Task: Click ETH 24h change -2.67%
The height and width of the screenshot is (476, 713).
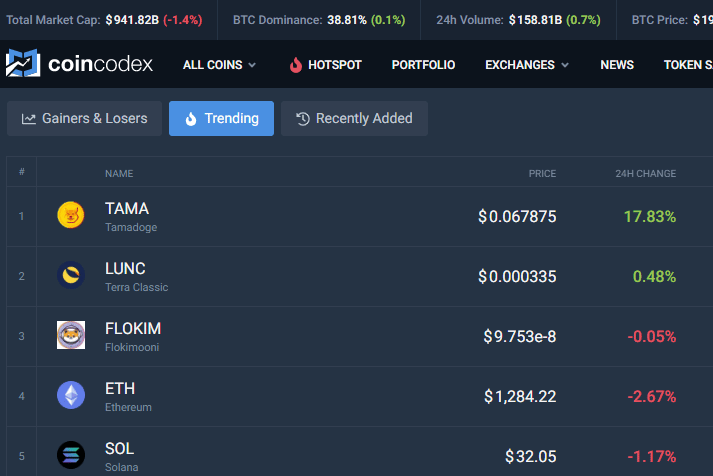Action: (652, 396)
